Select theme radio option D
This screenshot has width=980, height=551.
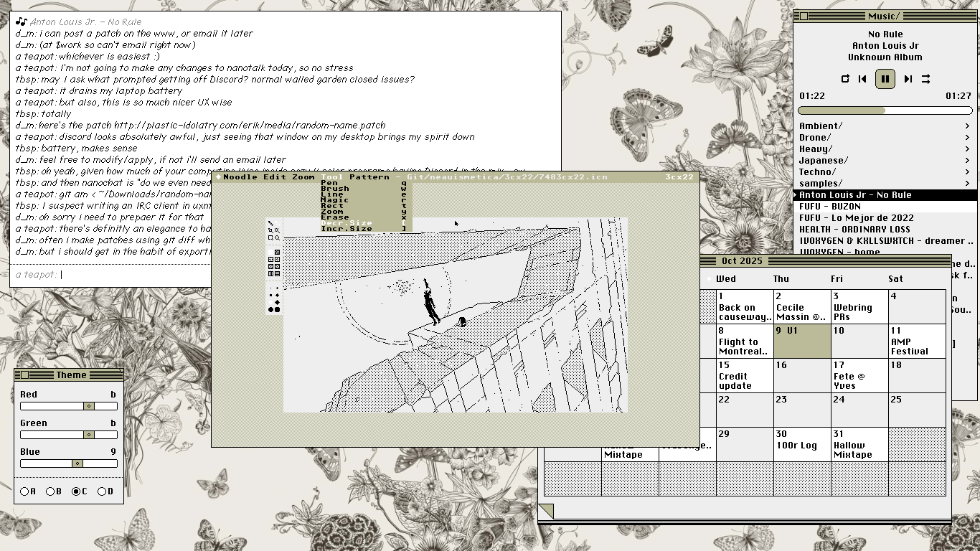(x=102, y=491)
